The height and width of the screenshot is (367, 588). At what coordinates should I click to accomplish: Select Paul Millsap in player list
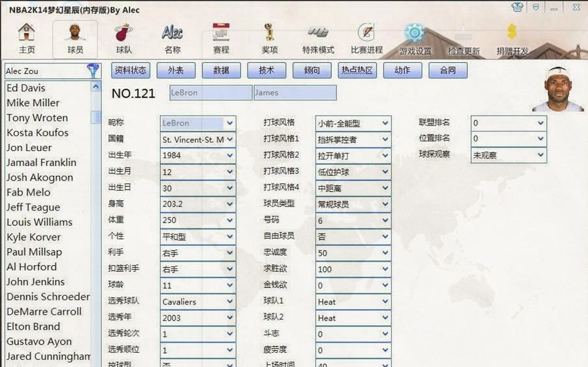point(34,252)
